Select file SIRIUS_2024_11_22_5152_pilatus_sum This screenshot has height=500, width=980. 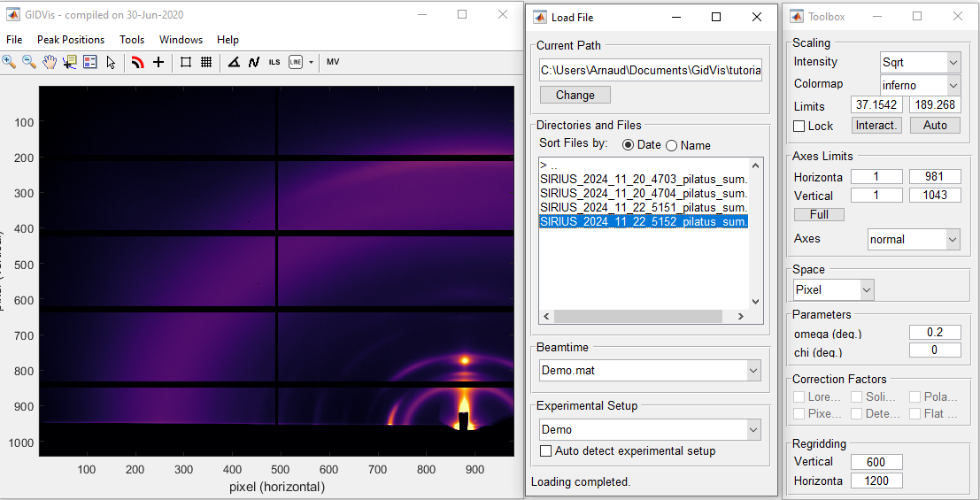pos(644,221)
